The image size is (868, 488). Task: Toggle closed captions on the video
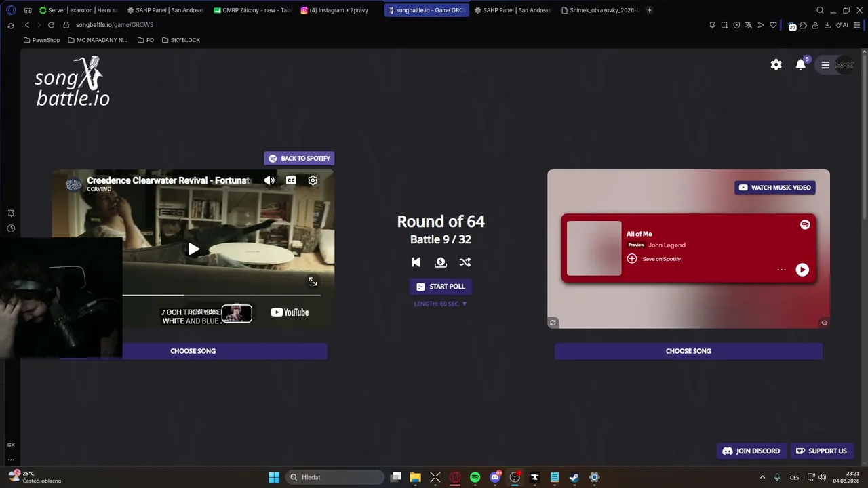(x=291, y=180)
